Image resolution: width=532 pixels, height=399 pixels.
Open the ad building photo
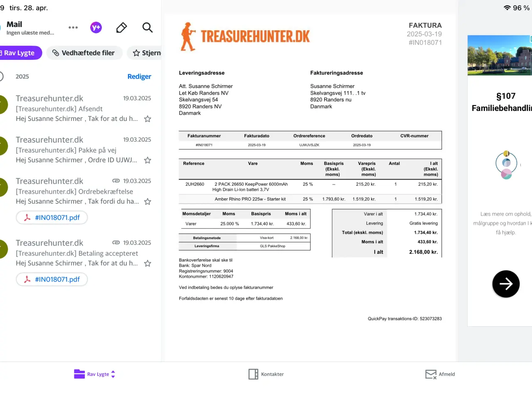[x=500, y=55]
